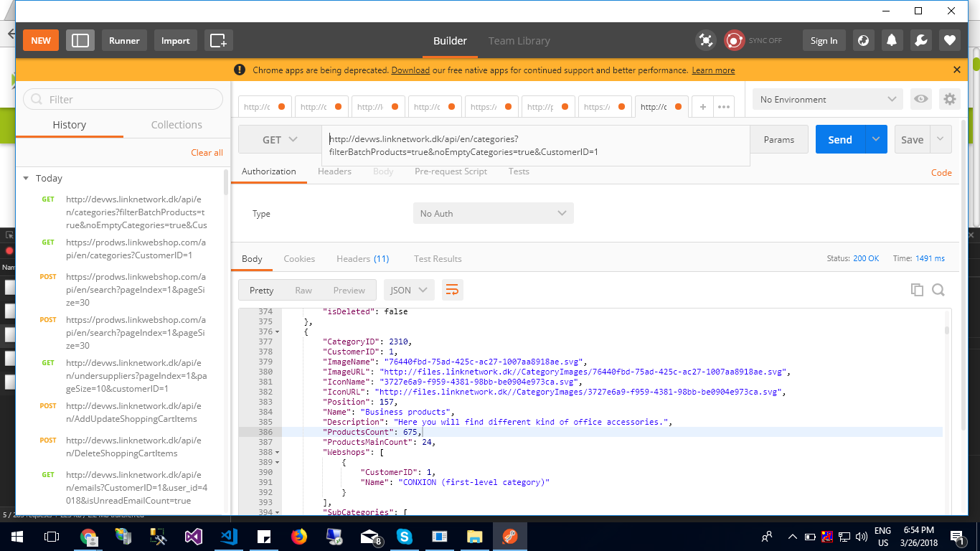The image size is (980, 551).
Task: Click the request URL input field
Action: click(536, 145)
